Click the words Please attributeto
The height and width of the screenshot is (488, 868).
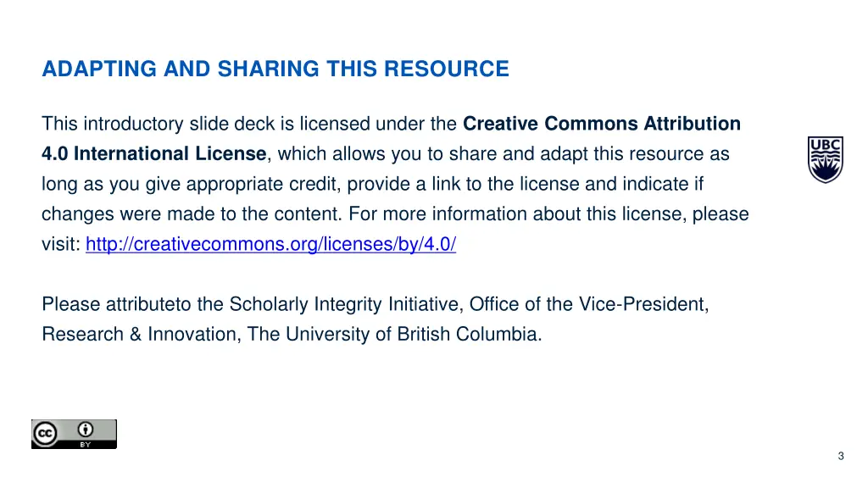[x=116, y=304]
